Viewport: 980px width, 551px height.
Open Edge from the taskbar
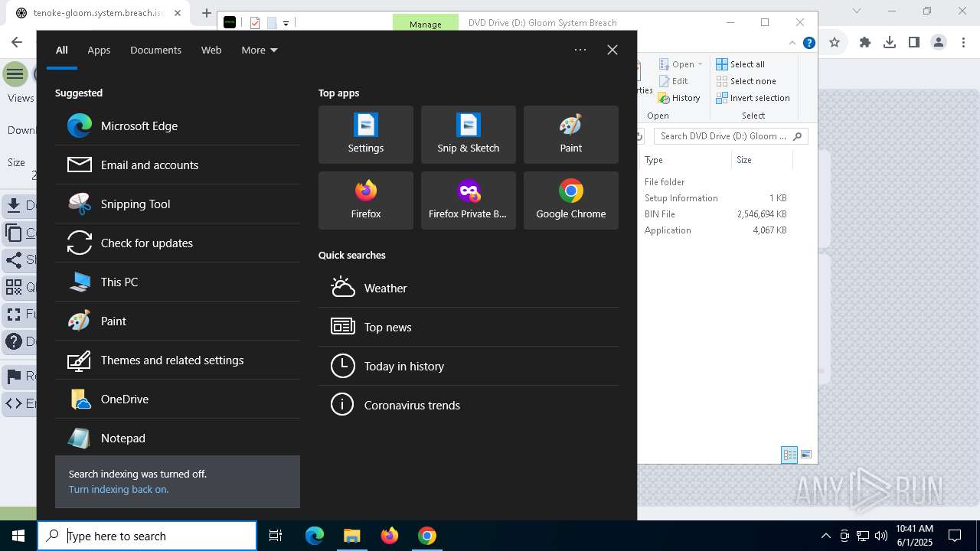click(x=315, y=536)
